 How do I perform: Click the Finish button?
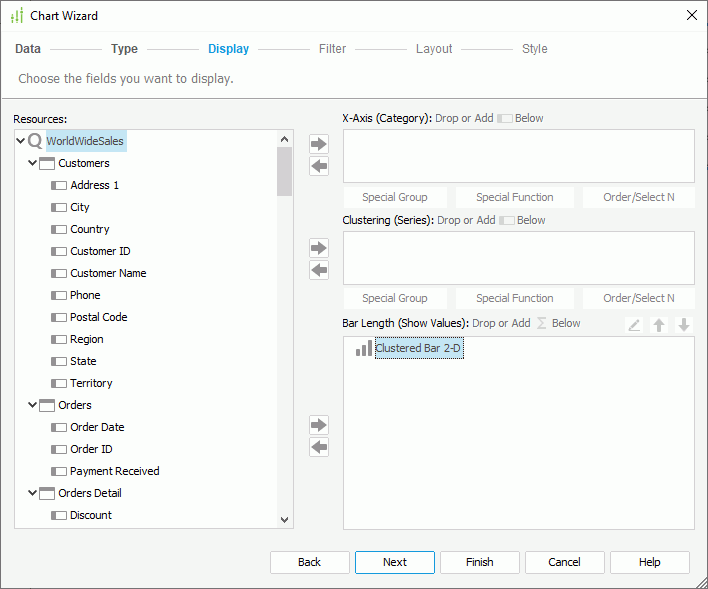[479, 562]
